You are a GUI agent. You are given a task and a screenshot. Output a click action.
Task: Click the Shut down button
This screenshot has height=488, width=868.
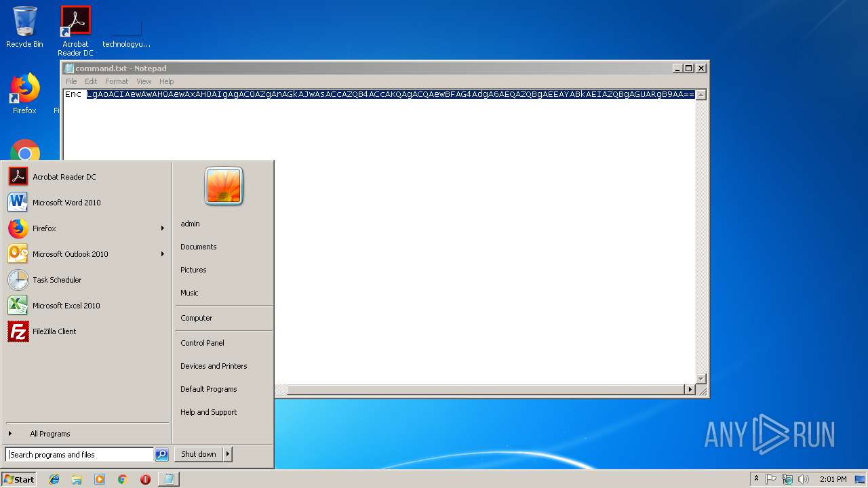pyautogui.click(x=199, y=454)
